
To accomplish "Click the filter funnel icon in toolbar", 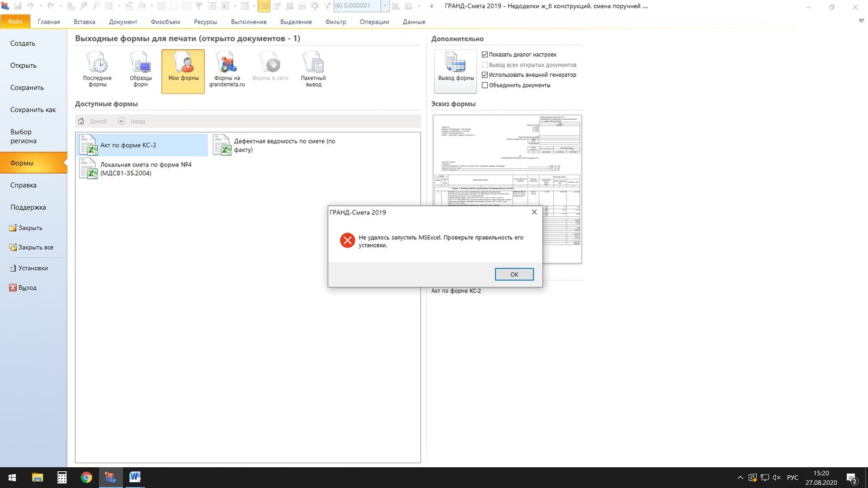I will [328, 6].
